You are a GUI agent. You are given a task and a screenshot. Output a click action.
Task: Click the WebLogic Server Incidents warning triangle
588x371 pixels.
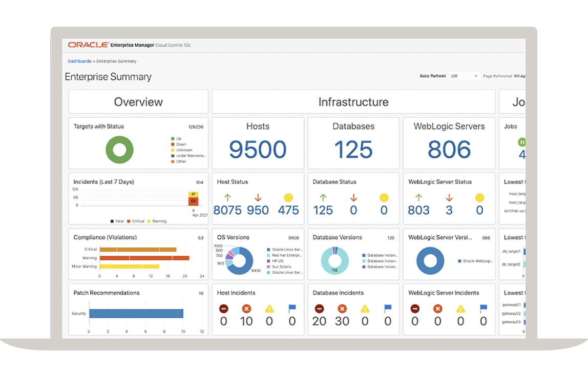[x=460, y=308]
